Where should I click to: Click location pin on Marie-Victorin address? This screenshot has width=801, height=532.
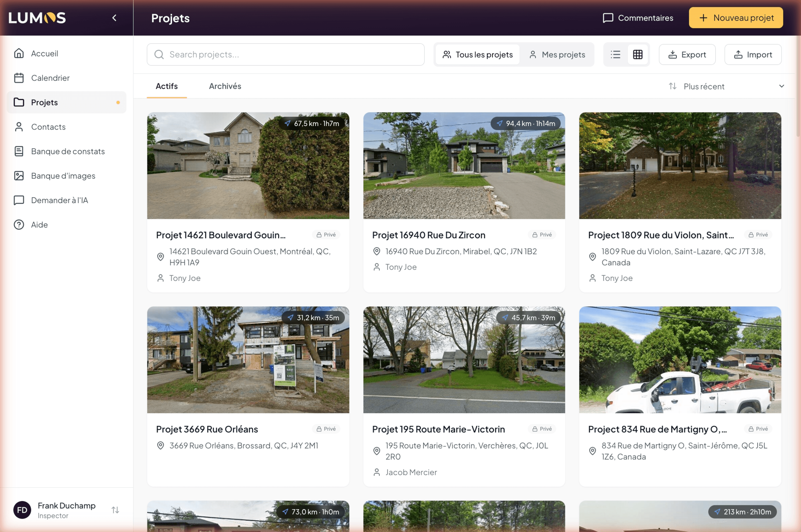(x=377, y=451)
